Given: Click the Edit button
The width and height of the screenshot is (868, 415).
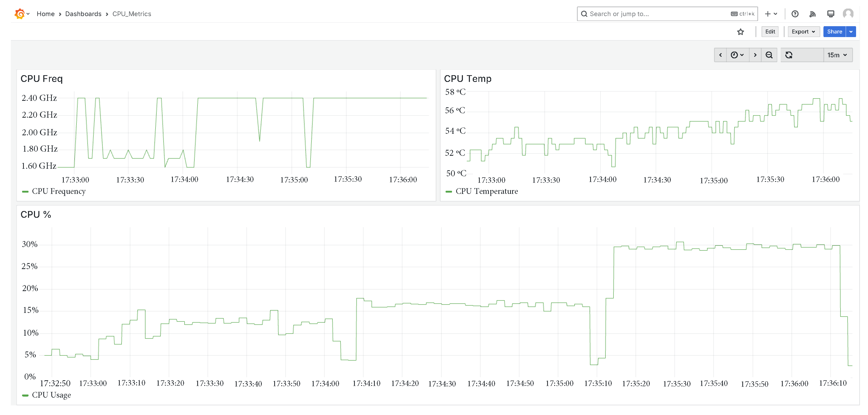Looking at the screenshot, I should pyautogui.click(x=770, y=32).
